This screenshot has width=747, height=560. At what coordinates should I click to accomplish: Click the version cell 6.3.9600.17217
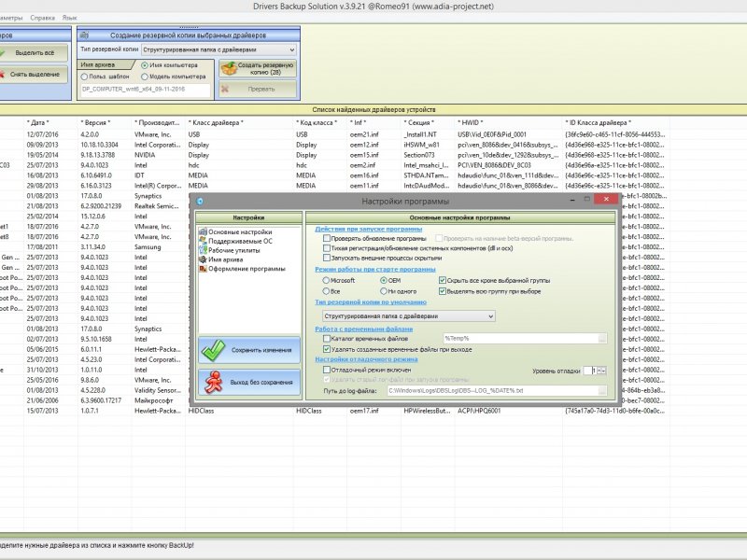click(101, 400)
